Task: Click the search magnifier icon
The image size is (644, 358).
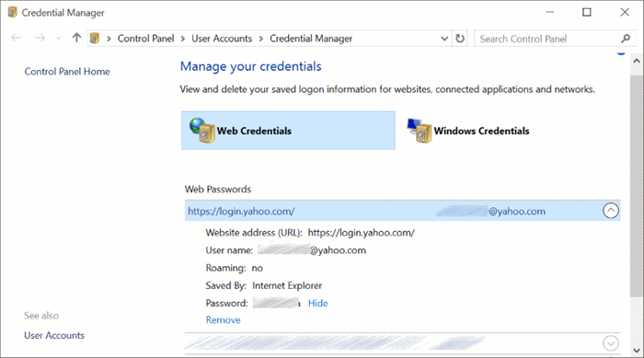Action: click(x=626, y=39)
